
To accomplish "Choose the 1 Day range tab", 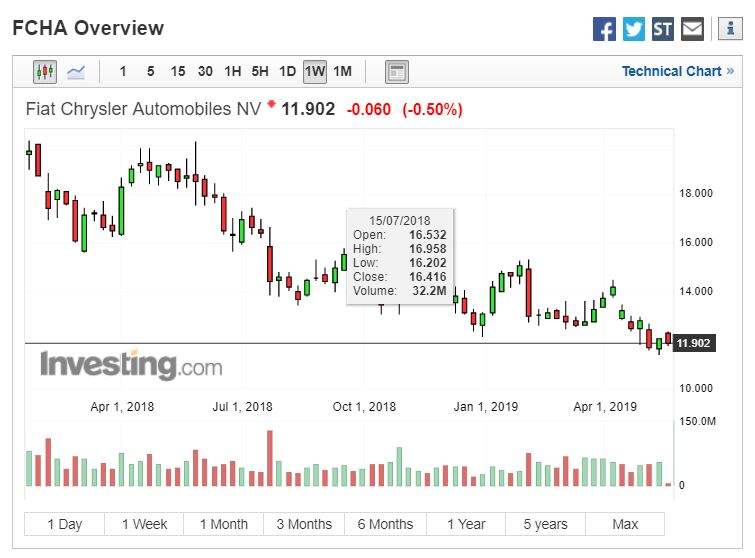I will [65, 524].
